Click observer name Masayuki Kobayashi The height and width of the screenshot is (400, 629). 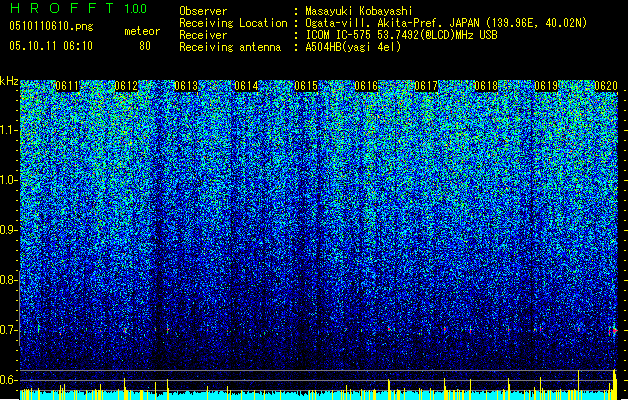click(359, 11)
